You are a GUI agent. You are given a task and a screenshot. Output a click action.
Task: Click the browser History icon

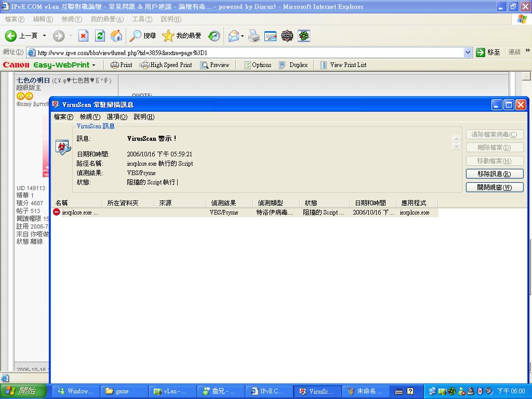(214, 36)
